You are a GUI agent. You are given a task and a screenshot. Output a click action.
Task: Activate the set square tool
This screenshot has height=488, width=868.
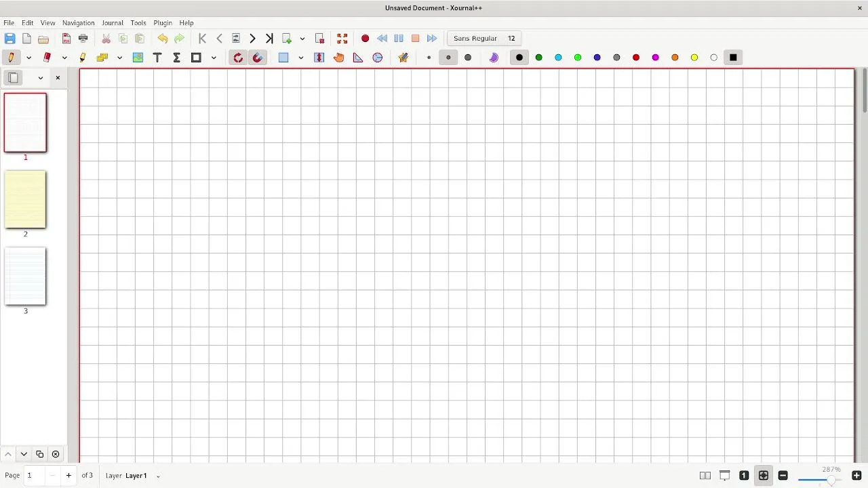358,58
